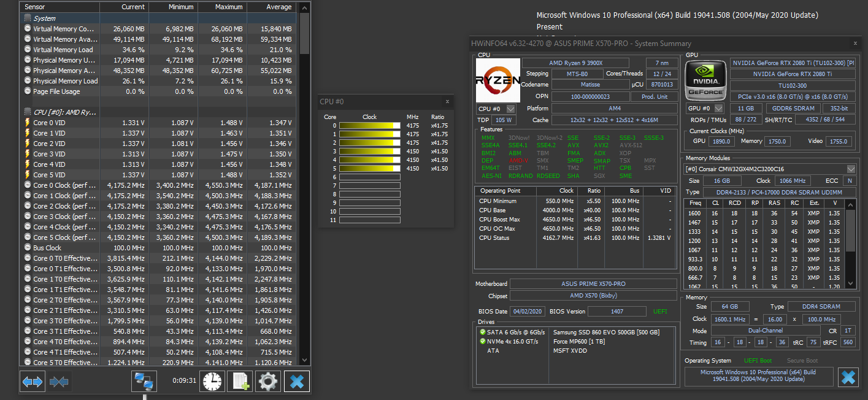Open the GPU #0 selector dropdown

pos(719,109)
